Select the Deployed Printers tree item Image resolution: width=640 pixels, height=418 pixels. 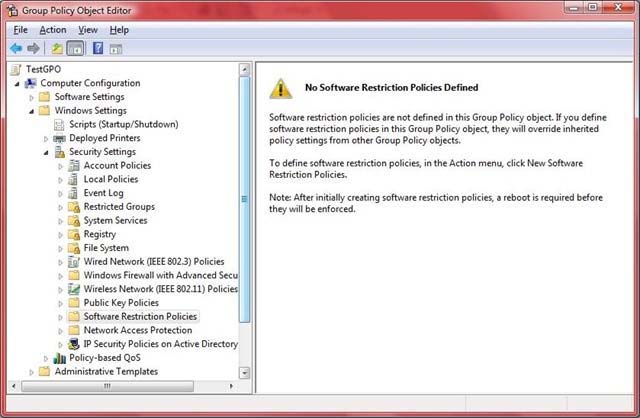tap(104, 138)
